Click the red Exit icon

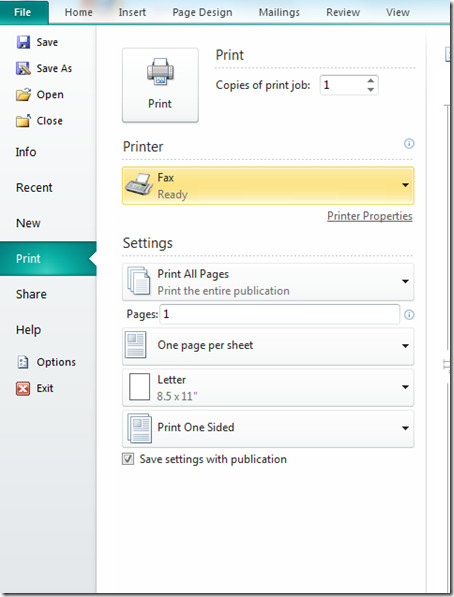pyautogui.click(x=23, y=389)
